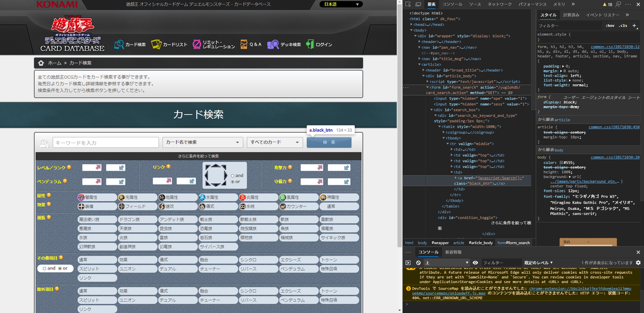Viewport: 644px width, 313px height.
Task: Toggle device emulation icon in DevTools
Action: click(419, 4)
